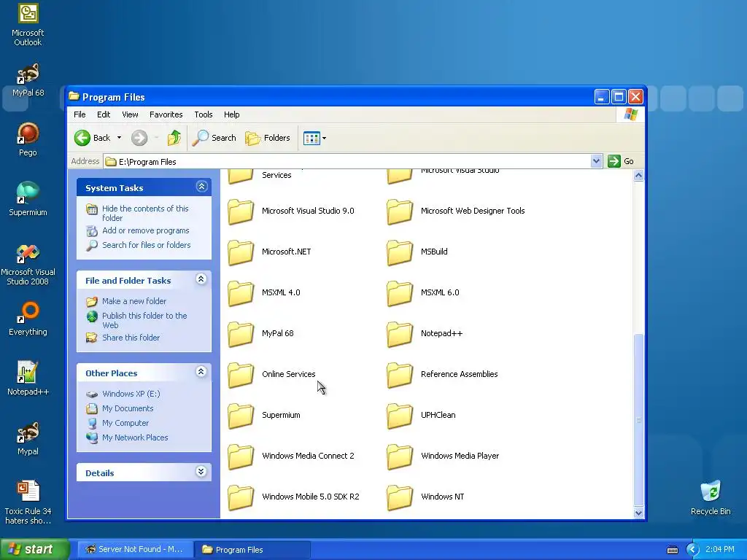Screen dimensions: 747x560
Task: Click the scrollbar up arrow in file list
Action: (x=638, y=175)
